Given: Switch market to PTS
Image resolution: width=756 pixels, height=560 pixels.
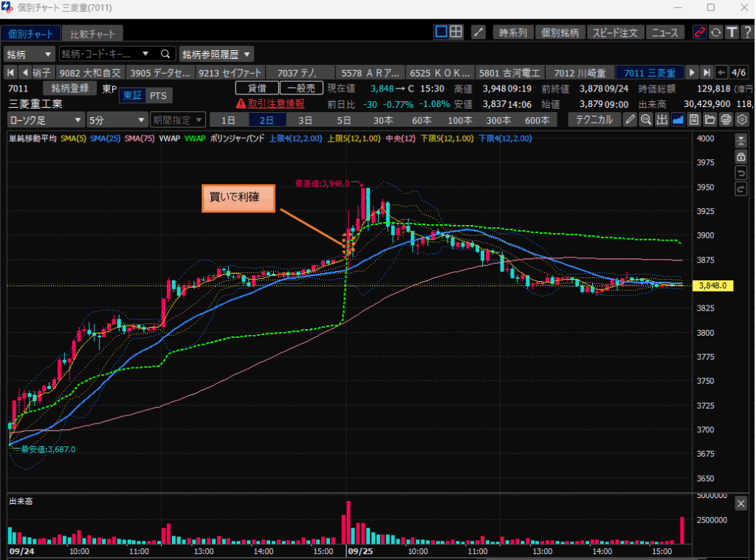Looking at the screenshot, I should (x=158, y=95).
